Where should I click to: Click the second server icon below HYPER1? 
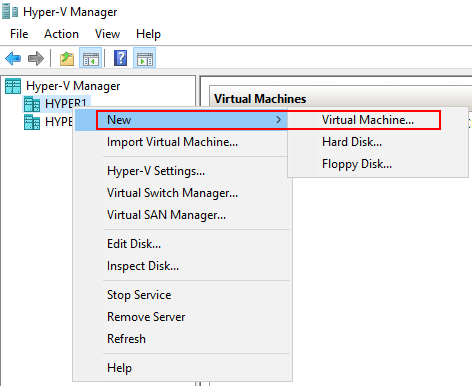(x=32, y=122)
